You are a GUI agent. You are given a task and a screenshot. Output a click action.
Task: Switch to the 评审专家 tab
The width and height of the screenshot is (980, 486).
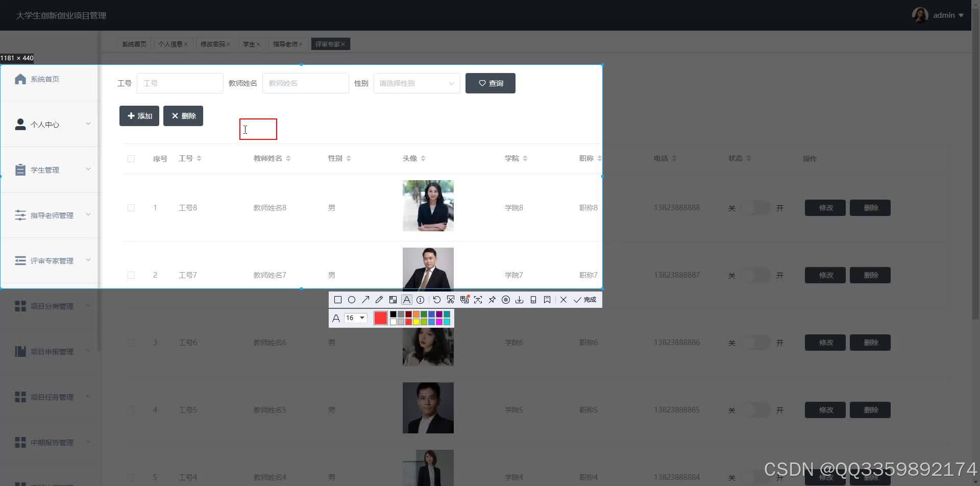coord(330,44)
